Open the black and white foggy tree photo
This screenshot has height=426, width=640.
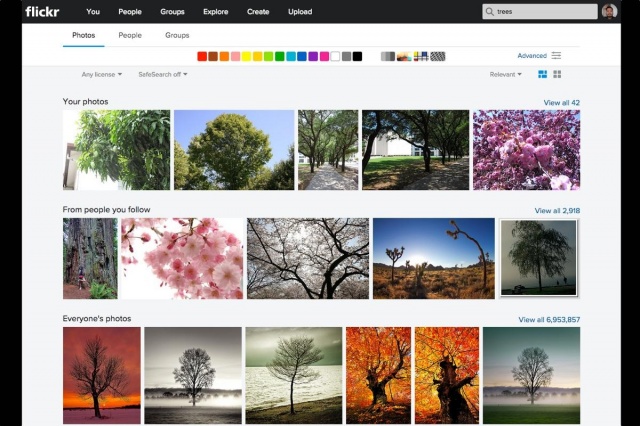pos(193,375)
